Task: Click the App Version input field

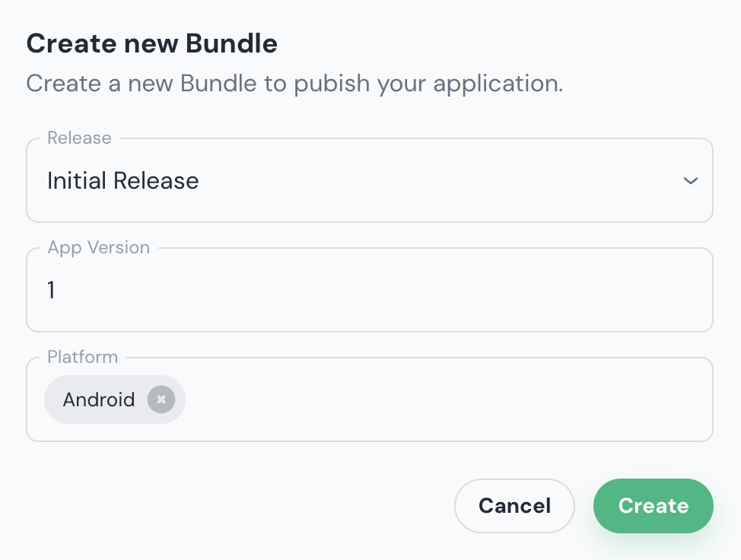Action: click(x=370, y=290)
